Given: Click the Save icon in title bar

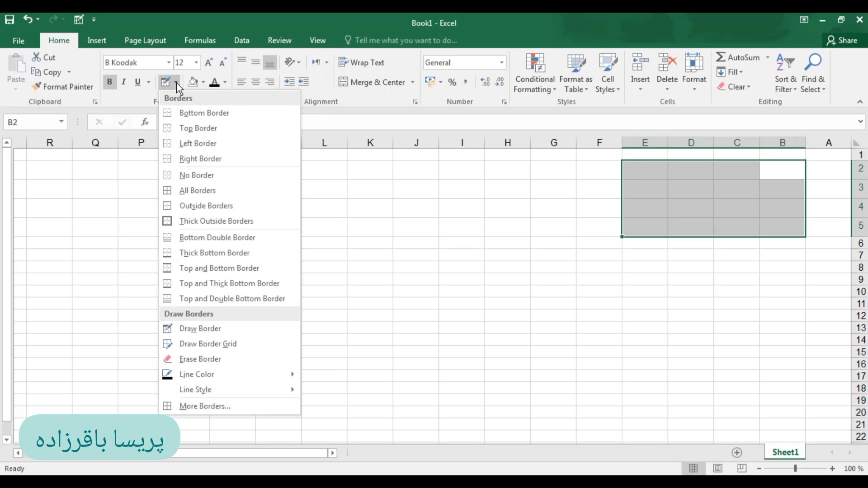Looking at the screenshot, I should (x=9, y=19).
